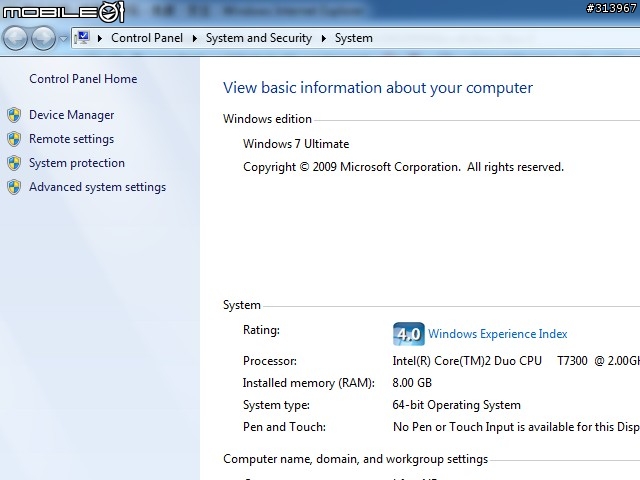Click the shield icon beside Advanced system settings
The height and width of the screenshot is (480, 640).
click(x=14, y=187)
